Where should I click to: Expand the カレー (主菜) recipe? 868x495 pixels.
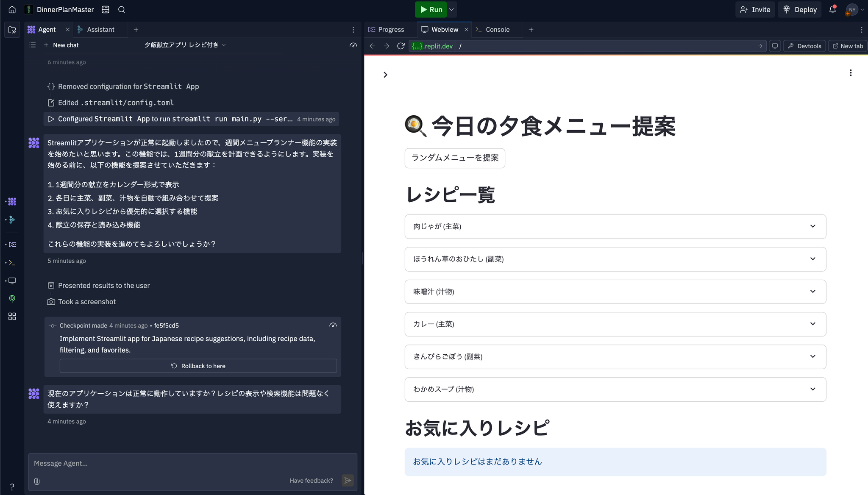coord(615,324)
